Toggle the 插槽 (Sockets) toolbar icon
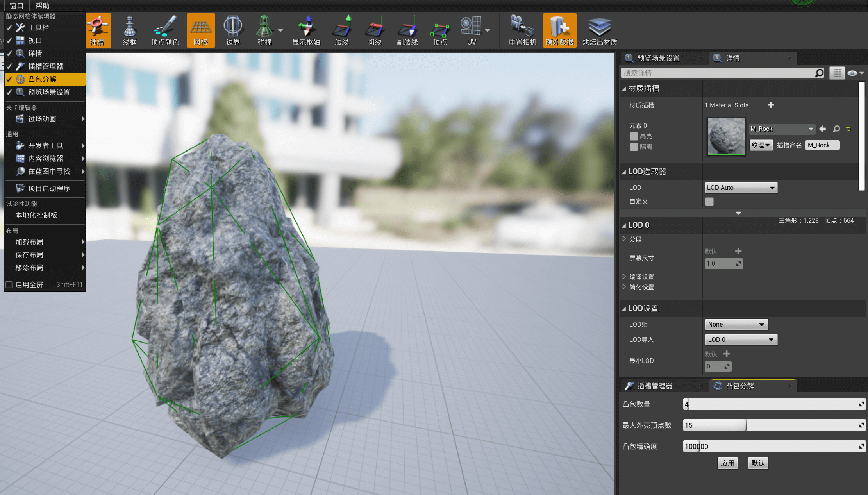 point(98,30)
